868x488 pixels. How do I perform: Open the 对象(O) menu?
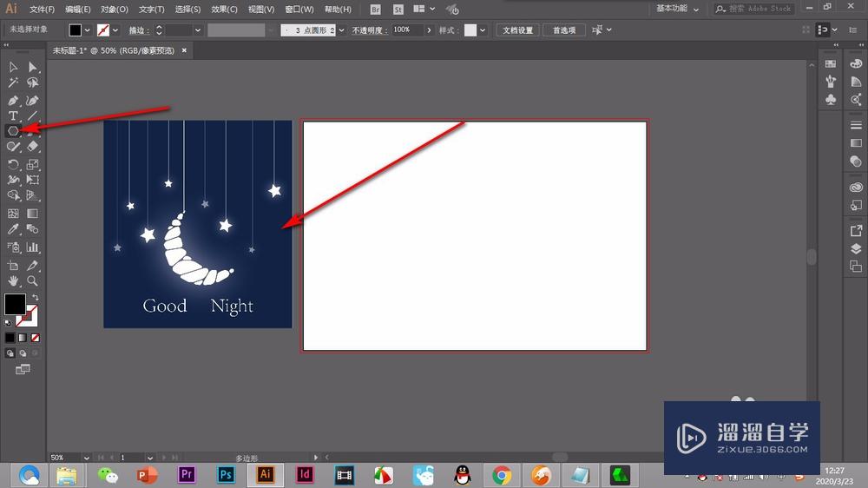tap(115, 10)
